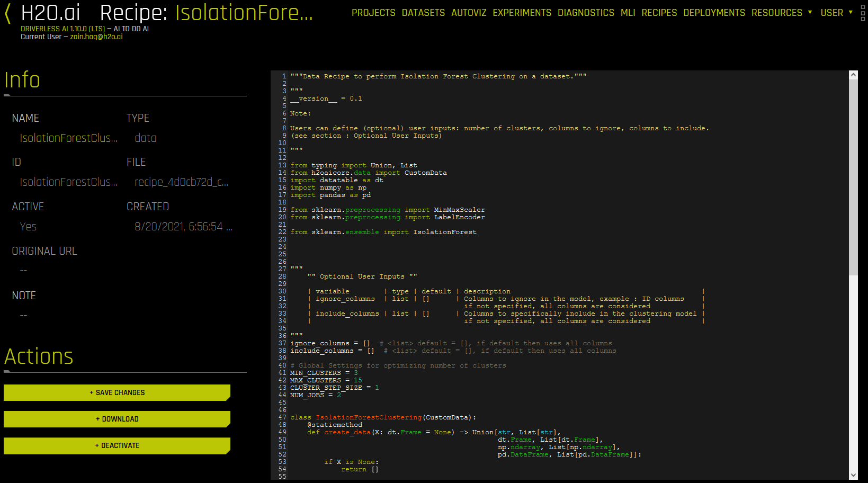Click the Active value 'Yes'
Image resolution: width=868 pixels, height=483 pixels.
pos(28,227)
